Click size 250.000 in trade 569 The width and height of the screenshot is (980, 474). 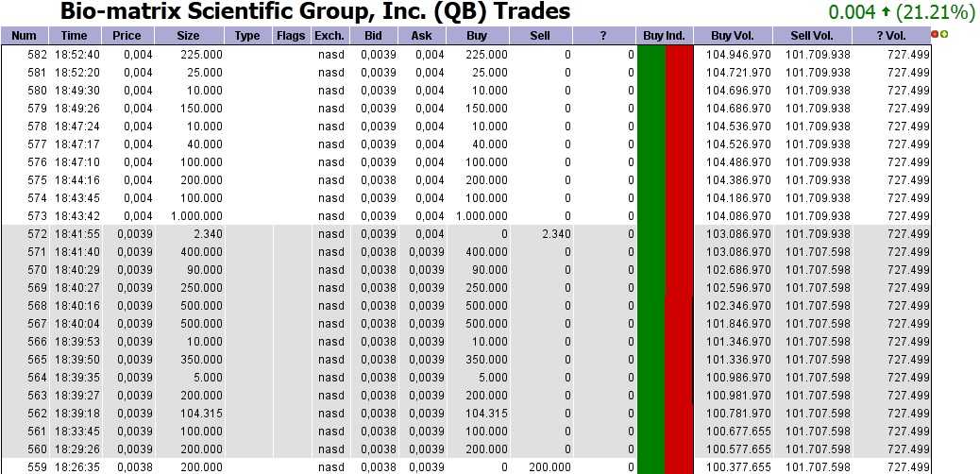[x=201, y=288]
